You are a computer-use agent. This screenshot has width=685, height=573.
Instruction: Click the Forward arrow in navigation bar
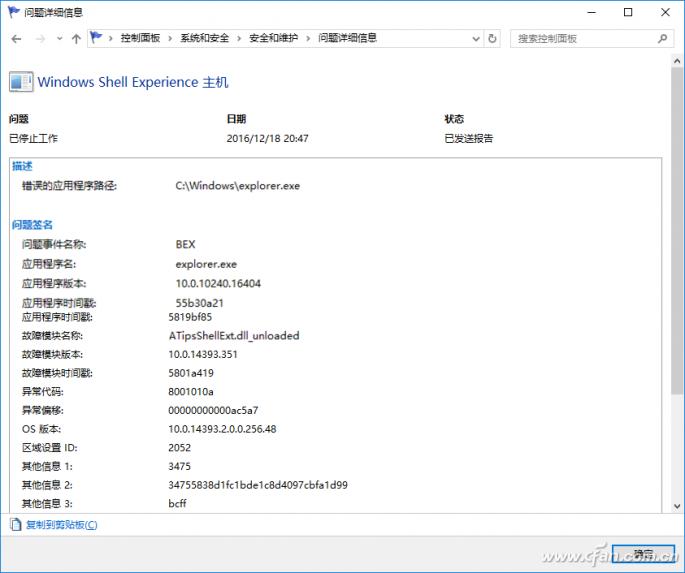coord(39,39)
